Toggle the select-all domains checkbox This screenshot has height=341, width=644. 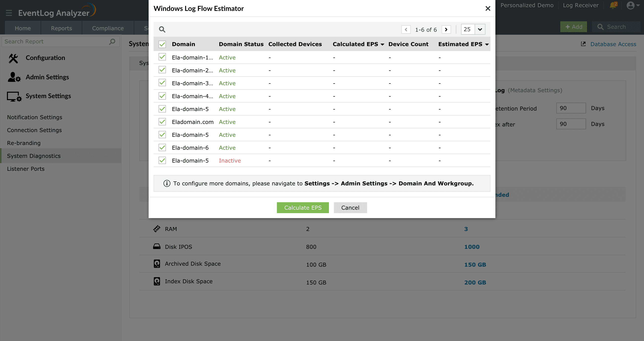tap(162, 44)
